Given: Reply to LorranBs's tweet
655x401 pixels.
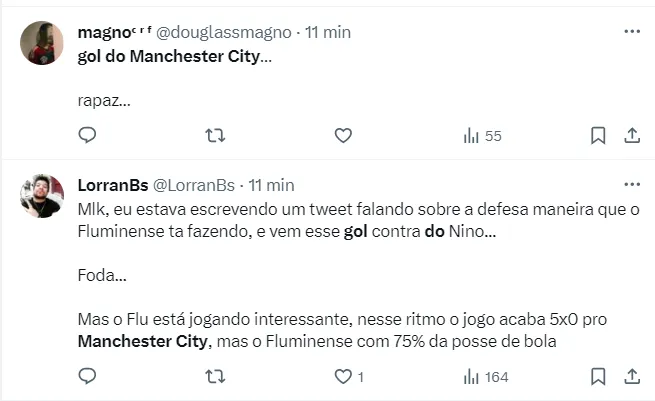Looking at the screenshot, I should (x=87, y=376).
